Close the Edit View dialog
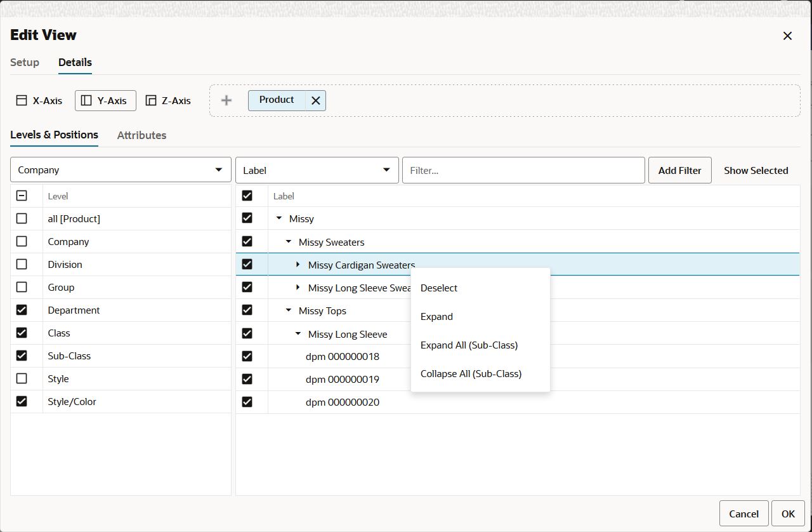 787,36
